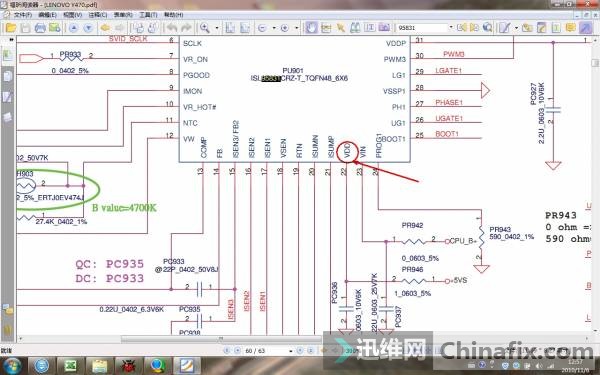Select the text selection tool
Image resolution: width=600 pixels, height=375 pixels.
[x=370, y=28]
